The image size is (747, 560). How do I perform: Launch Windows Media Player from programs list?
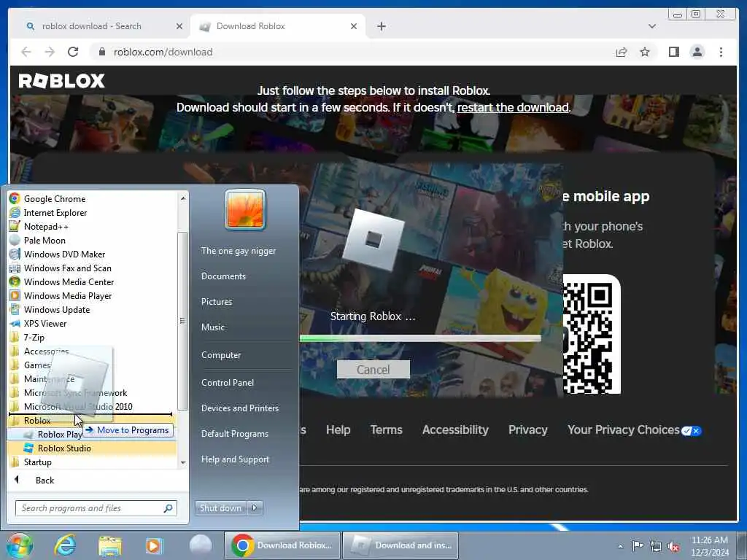tap(68, 295)
